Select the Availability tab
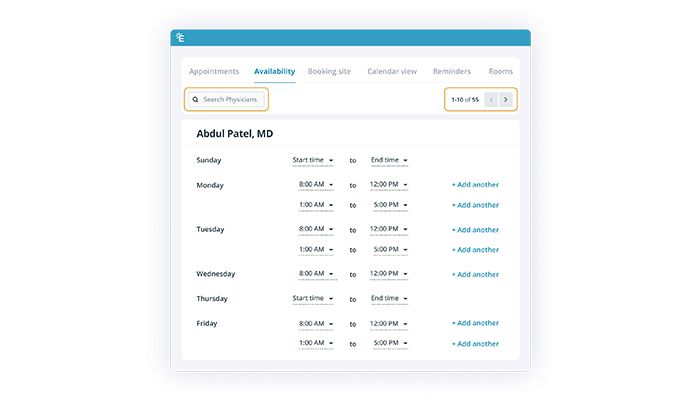The width and height of the screenshot is (700, 400). click(x=275, y=71)
